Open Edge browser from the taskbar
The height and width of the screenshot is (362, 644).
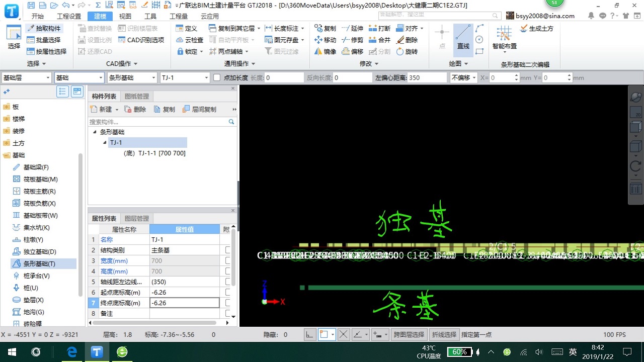click(72, 352)
